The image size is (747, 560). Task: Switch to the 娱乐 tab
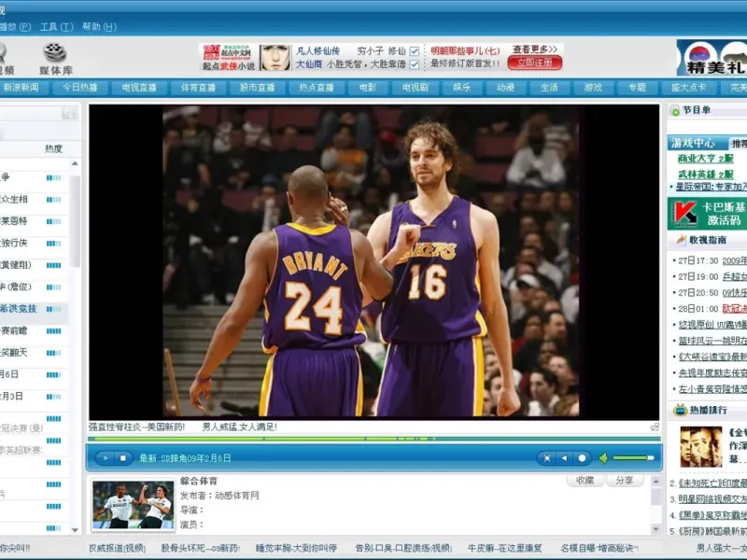(461, 88)
